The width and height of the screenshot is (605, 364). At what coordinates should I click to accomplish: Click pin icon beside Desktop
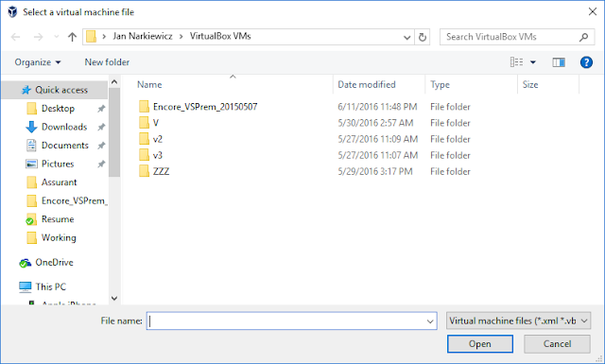[101, 109]
